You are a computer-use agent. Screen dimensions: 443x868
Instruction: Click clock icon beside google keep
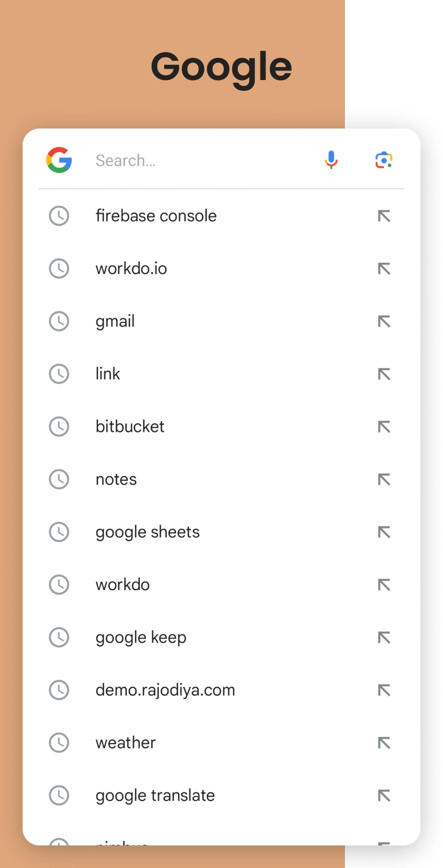click(59, 637)
